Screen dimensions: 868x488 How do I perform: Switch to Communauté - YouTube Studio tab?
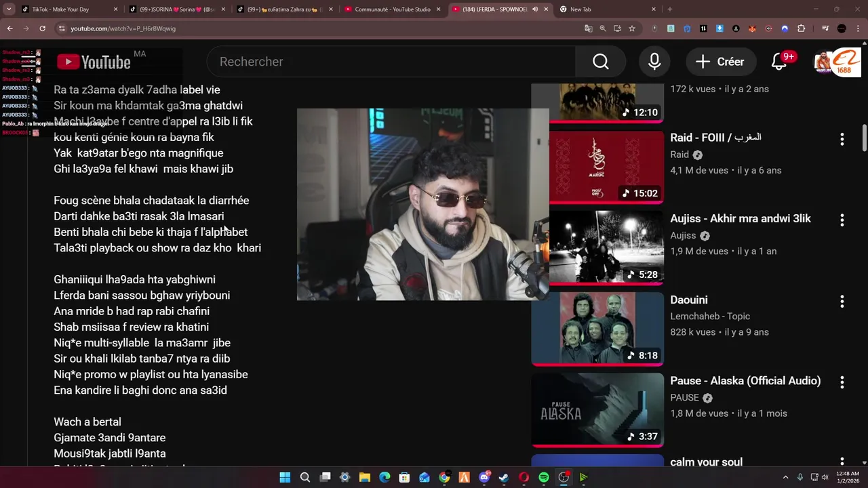click(393, 9)
